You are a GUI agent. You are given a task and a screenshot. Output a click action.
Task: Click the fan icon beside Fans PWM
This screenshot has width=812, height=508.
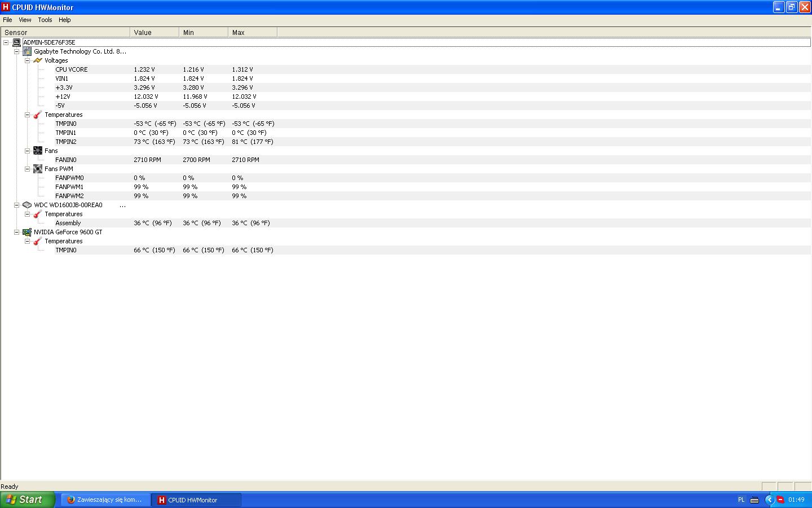(38, 169)
